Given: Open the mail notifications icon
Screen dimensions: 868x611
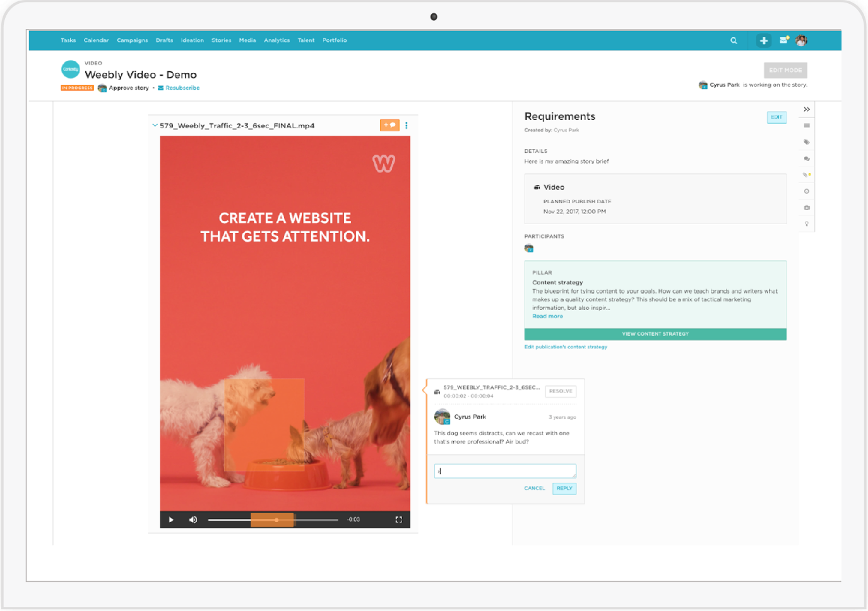Looking at the screenshot, I should [783, 40].
